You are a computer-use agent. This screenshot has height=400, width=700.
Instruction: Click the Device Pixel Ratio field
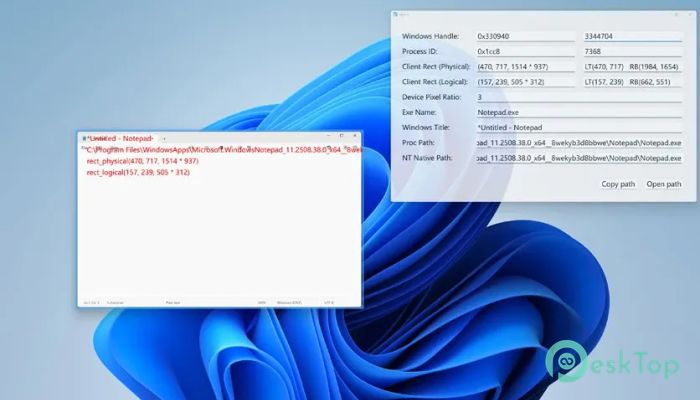(579, 97)
